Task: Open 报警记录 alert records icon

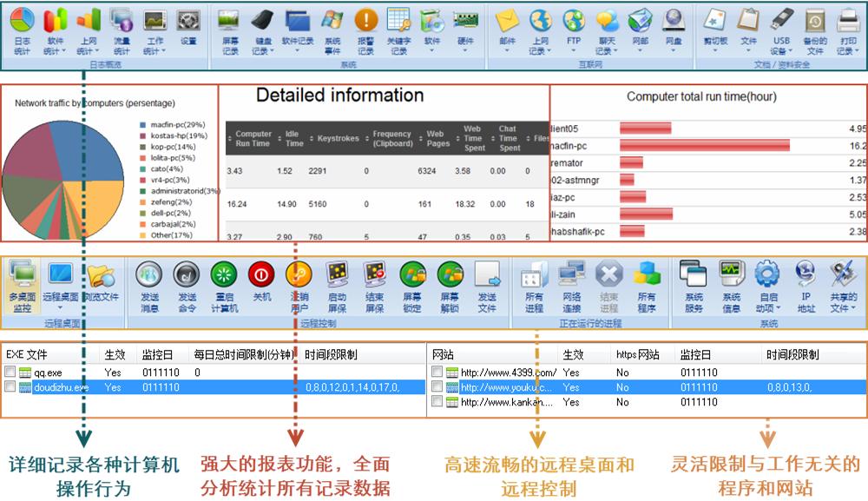Action: 365,20
